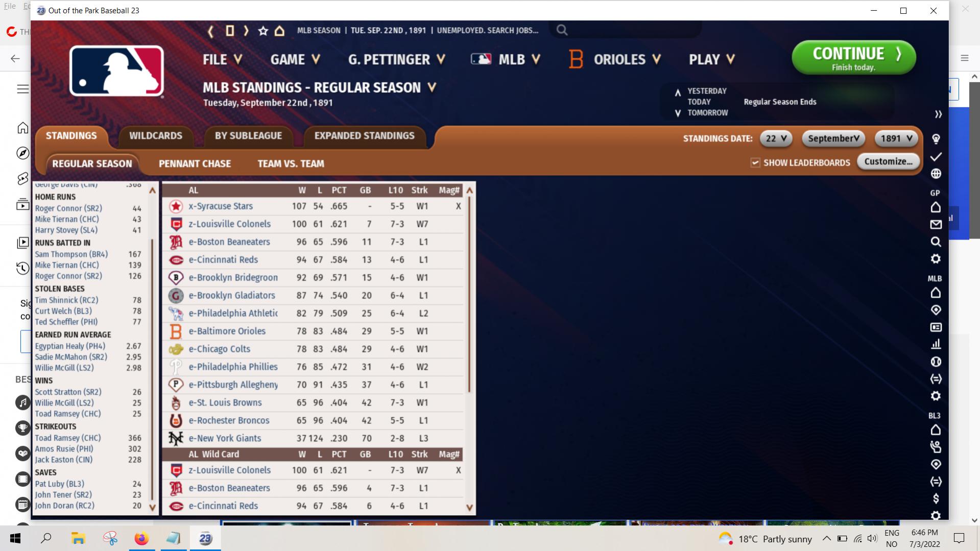Viewport: 980px width, 551px height.
Task: Click the dollar sign finances icon
Action: (x=936, y=498)
